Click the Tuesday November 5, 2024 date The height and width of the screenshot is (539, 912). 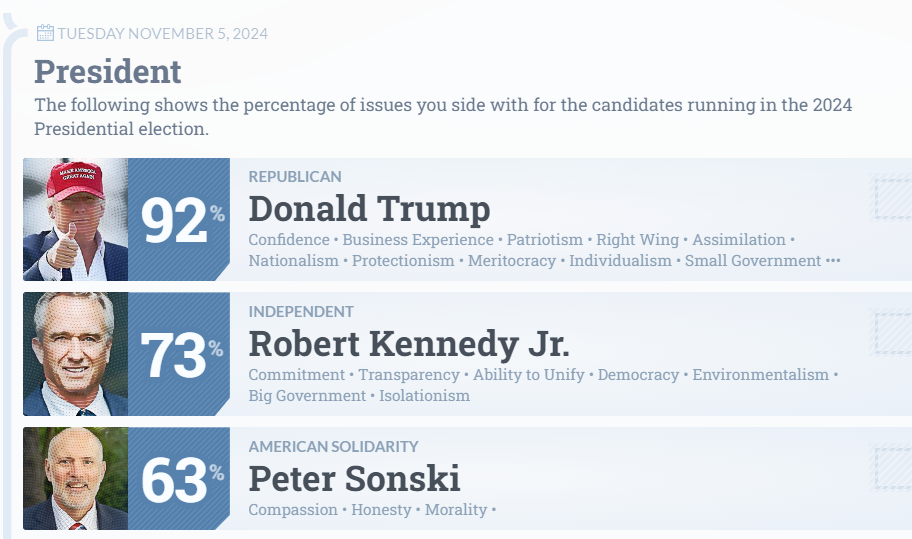coord(162,34)
